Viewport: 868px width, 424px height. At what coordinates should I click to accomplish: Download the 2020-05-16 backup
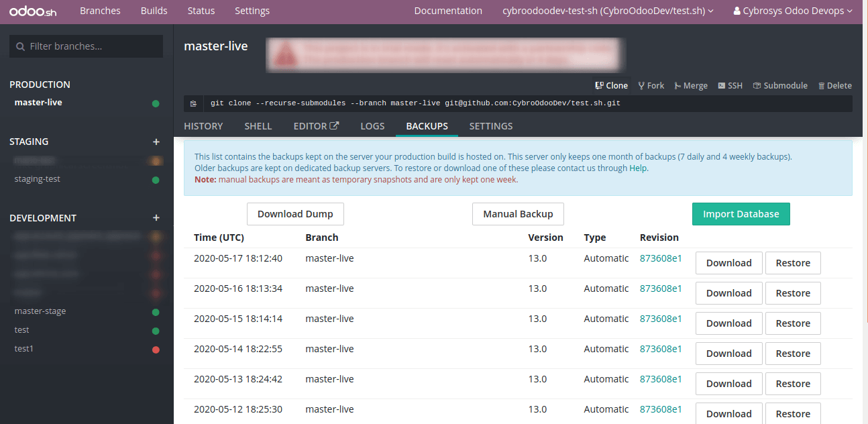(728, 293)
